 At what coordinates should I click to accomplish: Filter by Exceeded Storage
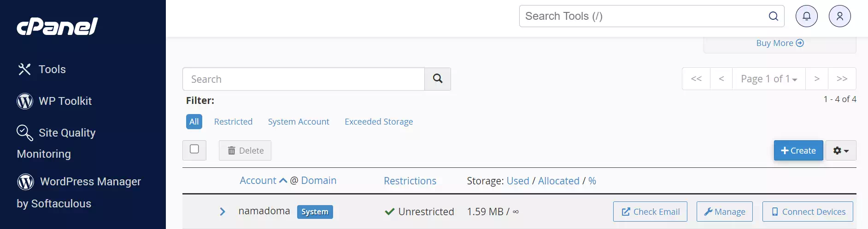coord(379,122)
